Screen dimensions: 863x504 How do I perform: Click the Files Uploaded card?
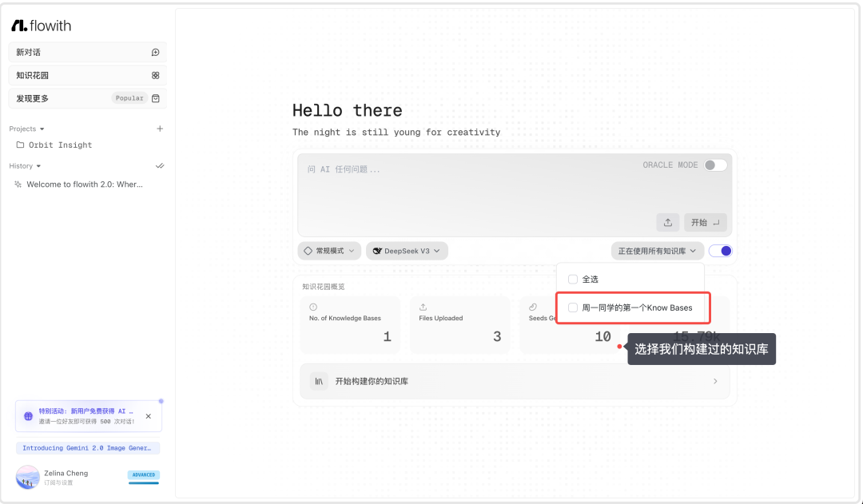click(x=460, y=324)
